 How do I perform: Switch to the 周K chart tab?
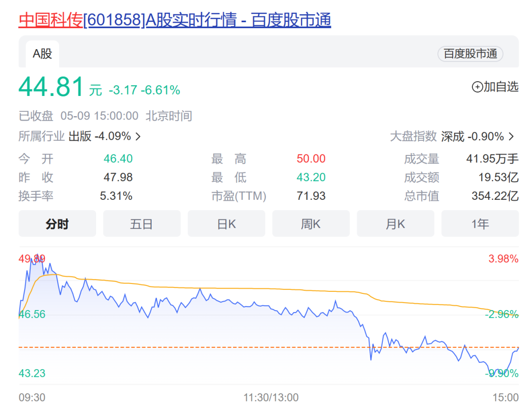pyautogui.click(x=311, y=223)
